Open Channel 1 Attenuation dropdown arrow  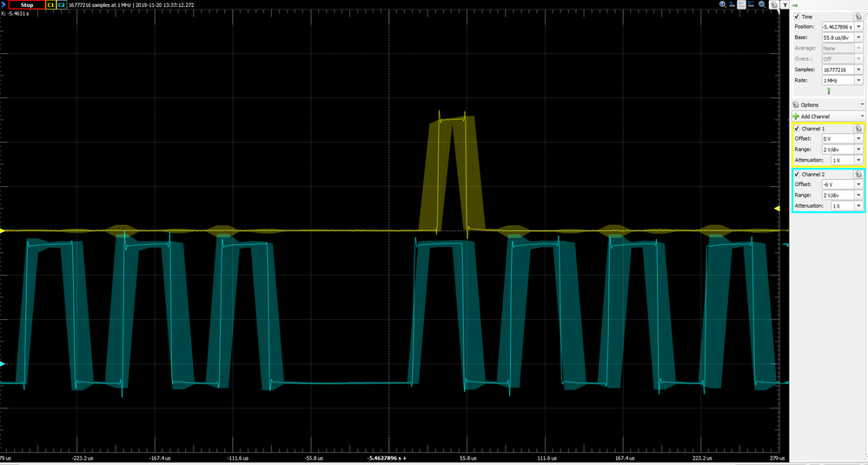pyautogui.click(x=858, y=160)
